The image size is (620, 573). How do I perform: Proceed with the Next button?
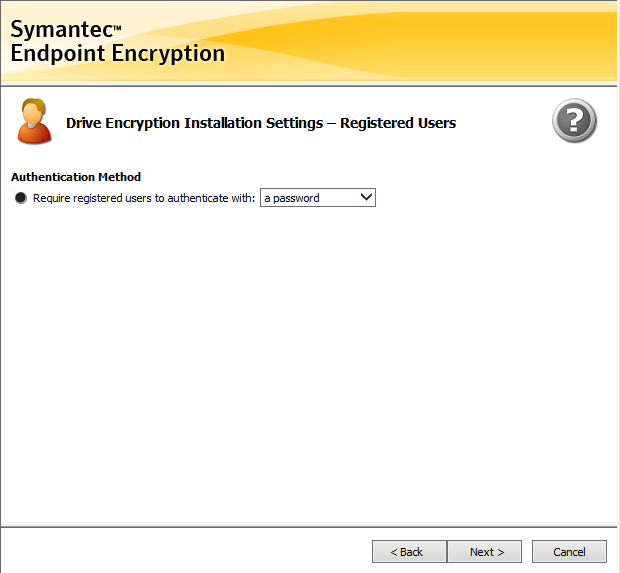pos(486,552)
